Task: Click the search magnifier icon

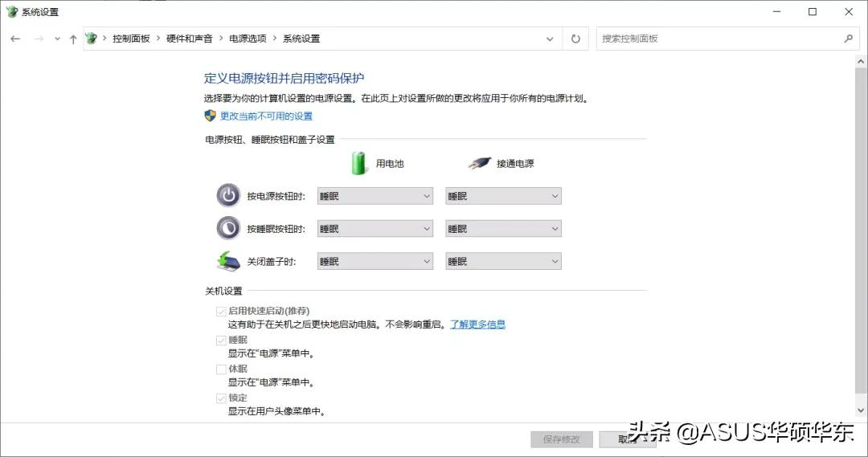Action: (x=848, y=39)
